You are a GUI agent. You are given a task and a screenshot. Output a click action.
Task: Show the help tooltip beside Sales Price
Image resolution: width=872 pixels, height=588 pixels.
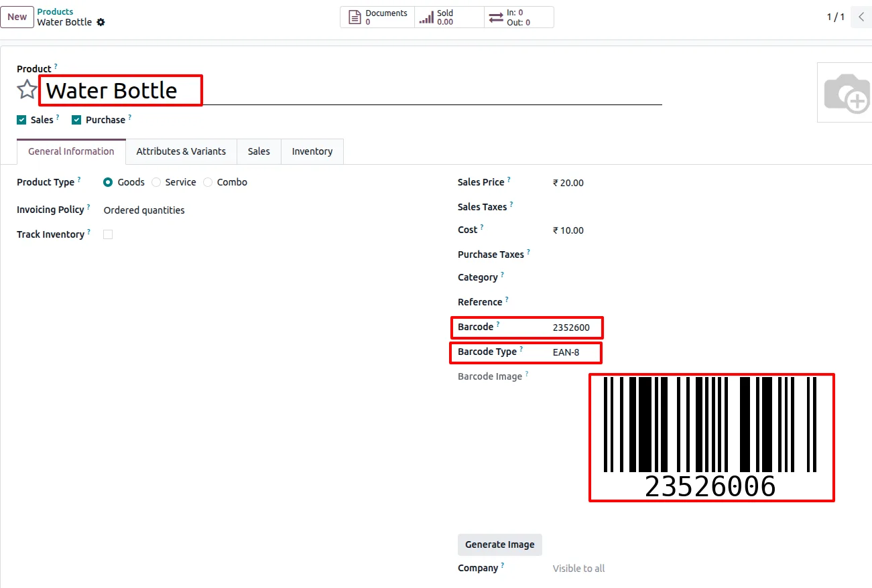pos(509,179)
